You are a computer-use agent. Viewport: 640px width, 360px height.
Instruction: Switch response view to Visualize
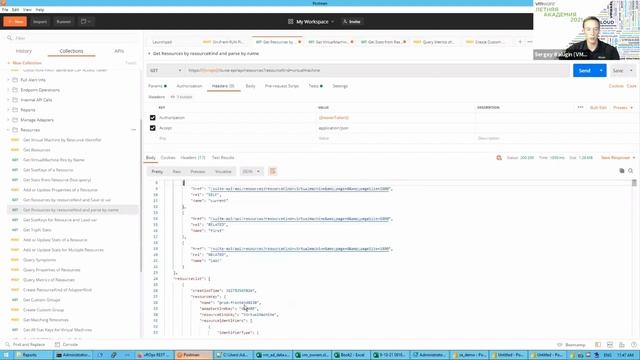tap(223, 171)
